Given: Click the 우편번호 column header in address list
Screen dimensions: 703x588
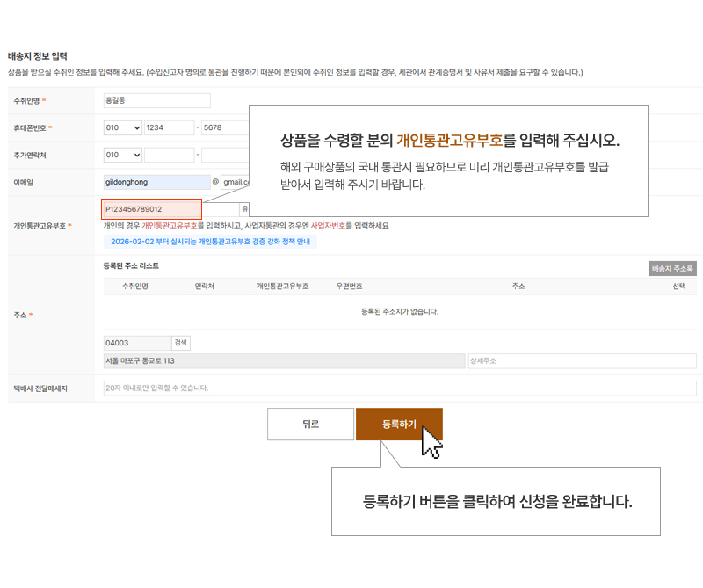Looking at the screenshot, I should 349,287.
